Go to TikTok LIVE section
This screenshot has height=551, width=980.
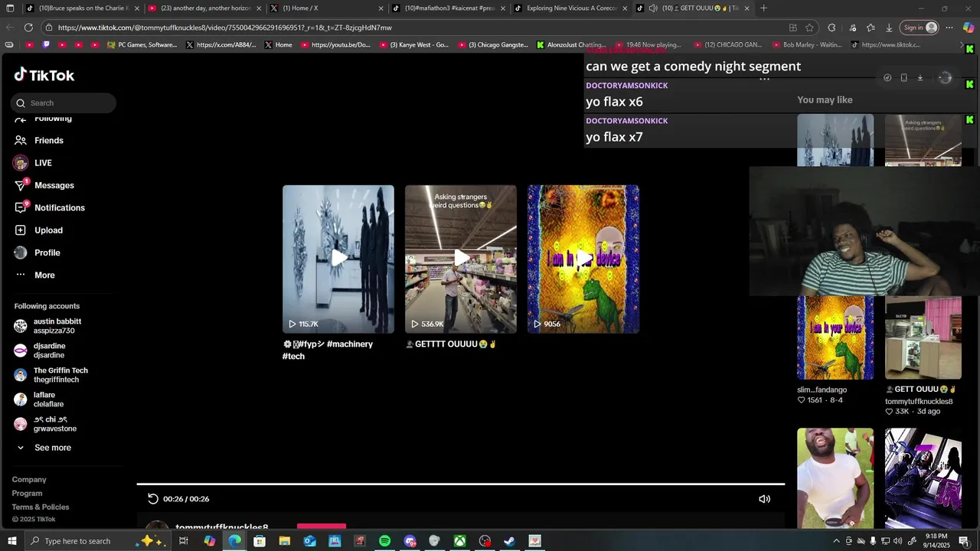[x=33, y=163]
